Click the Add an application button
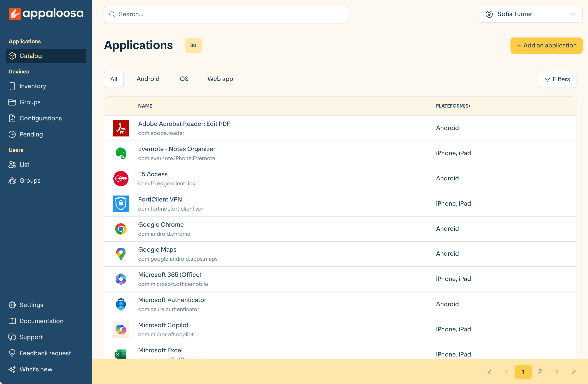This screenshot has height=384, width=588. [547, 45]
